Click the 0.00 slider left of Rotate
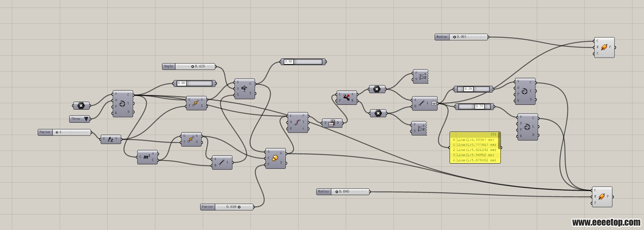This screenshot has height=230, width=644. tap(195, 83)
